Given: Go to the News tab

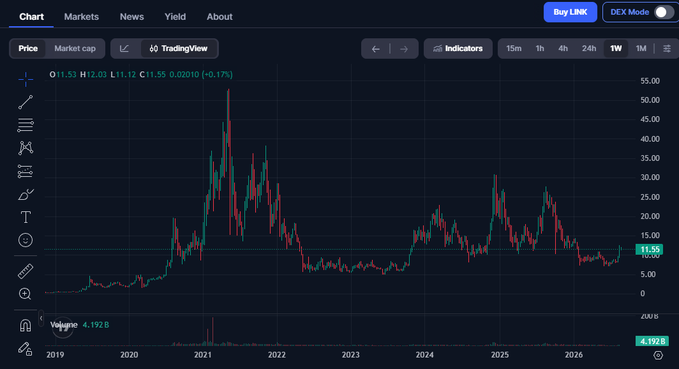Looking at the screenshot, I should coord(132,16).
